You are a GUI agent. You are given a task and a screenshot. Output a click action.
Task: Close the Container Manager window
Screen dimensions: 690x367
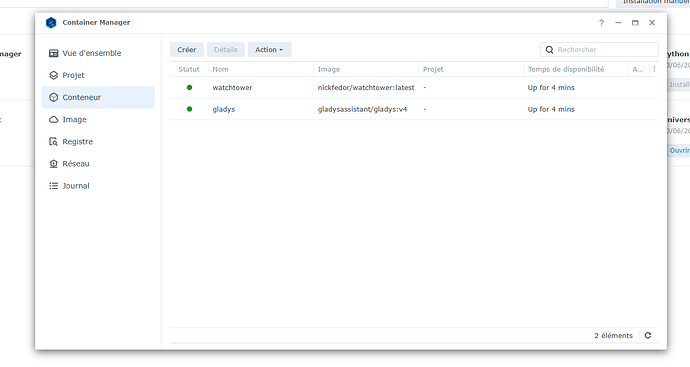652,23
